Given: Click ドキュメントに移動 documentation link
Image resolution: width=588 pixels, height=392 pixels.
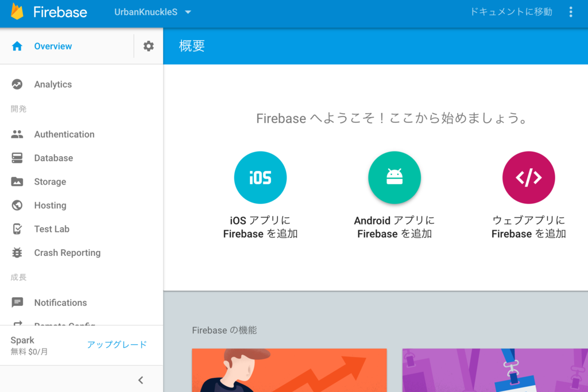Looking at the screenshot, I should pyautogui.click(x=511, y=12).
